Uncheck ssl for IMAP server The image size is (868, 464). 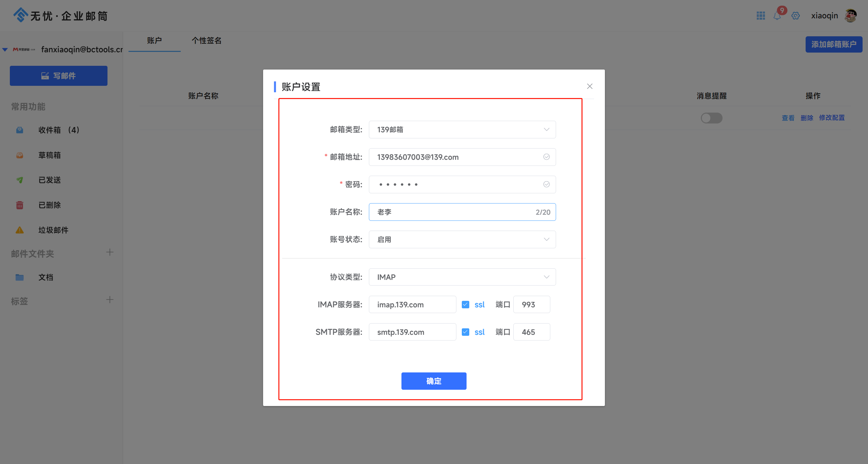pos(466,305)
